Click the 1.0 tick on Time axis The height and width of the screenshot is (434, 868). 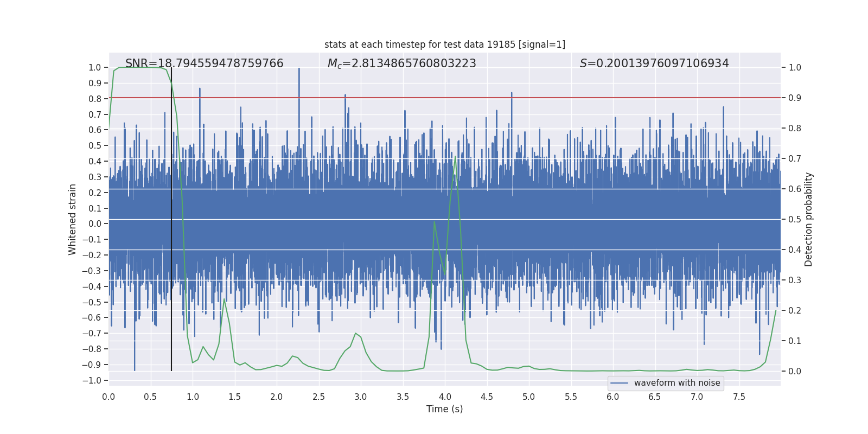[x=193, y=397]
